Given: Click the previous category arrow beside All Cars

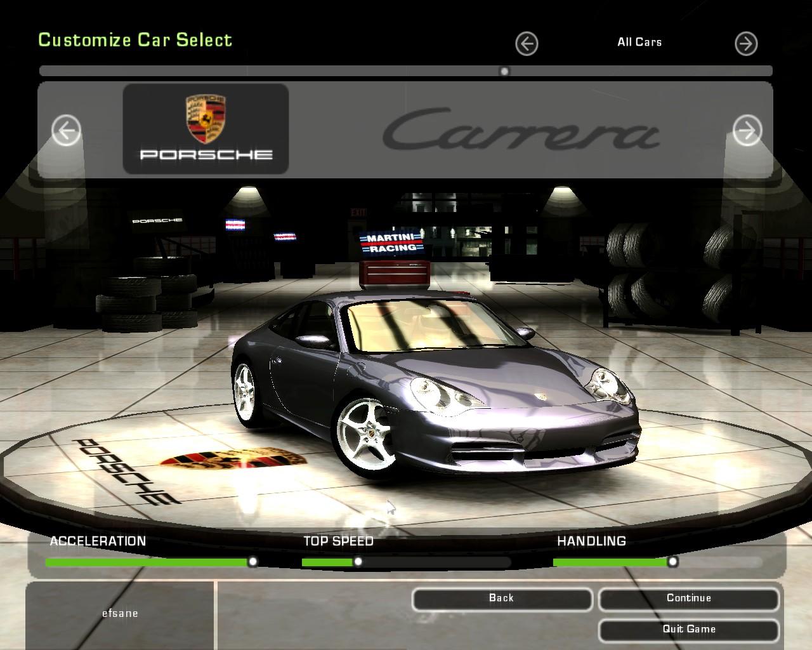Looking at the screenshot, I should click(x=527, y=44).
